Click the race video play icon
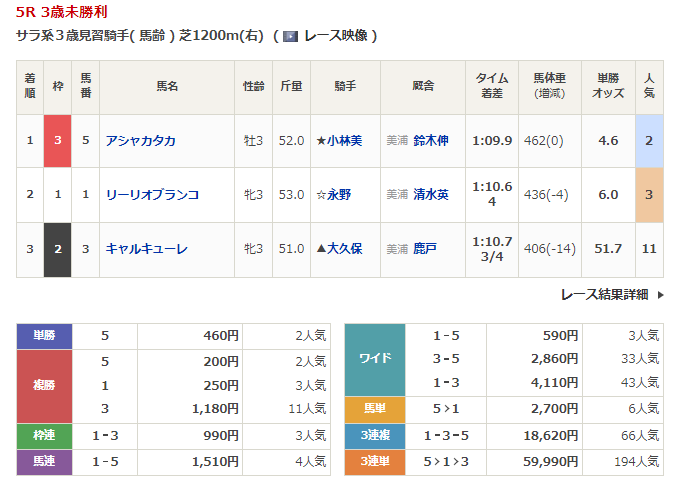This screenshot has height=483, width=680. [290, 36]
